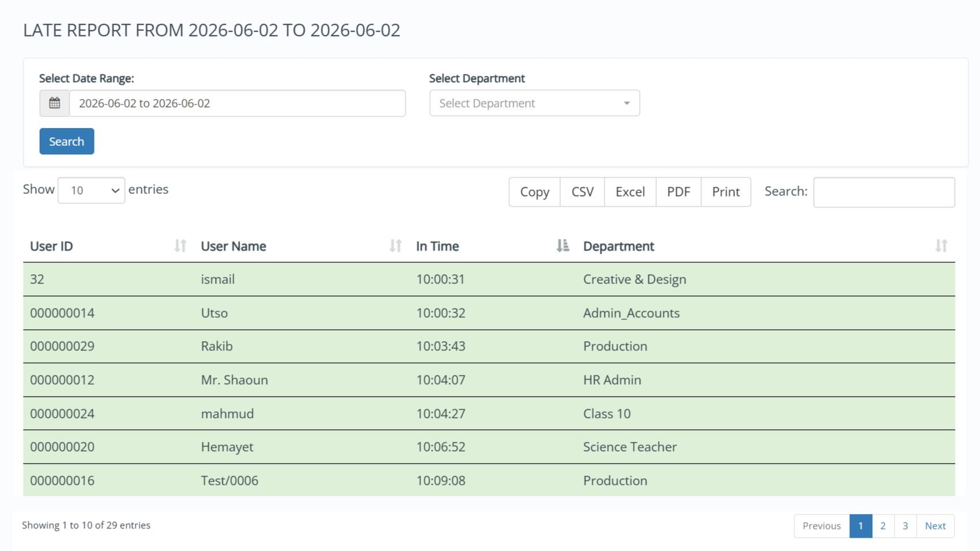The width and height of the screenshot is (980, 551).
Task: Select user name Rakib
Action: coord(217,346)
